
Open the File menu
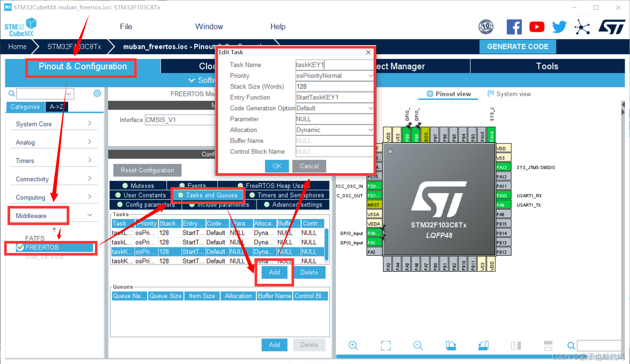pyautogui.click(x=126, y=27)
